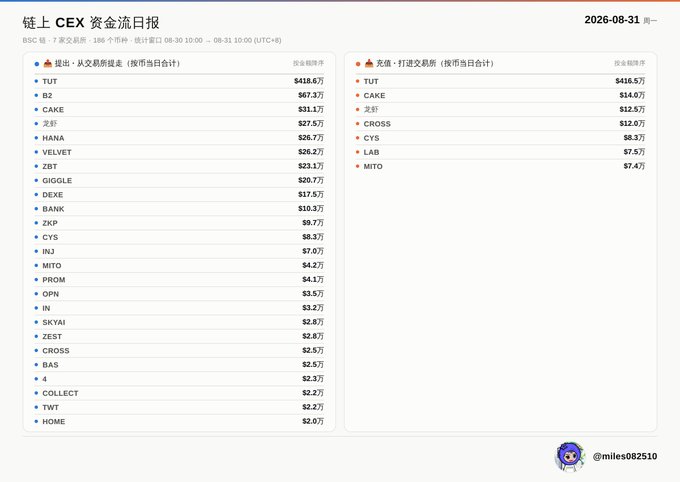Select CAKE in the 充值 deposit list
This screenshot has width=680, height=482.
(x=374, y=95)
